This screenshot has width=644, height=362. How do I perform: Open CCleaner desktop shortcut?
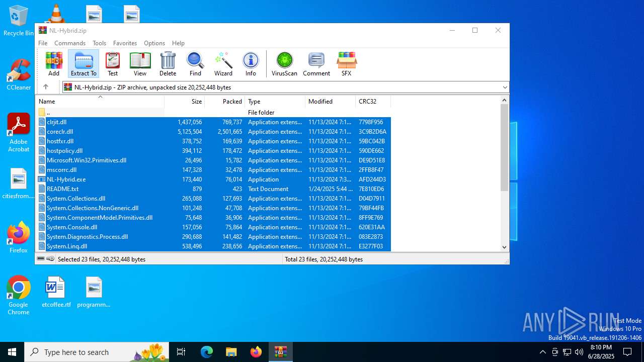click(19, 75)
